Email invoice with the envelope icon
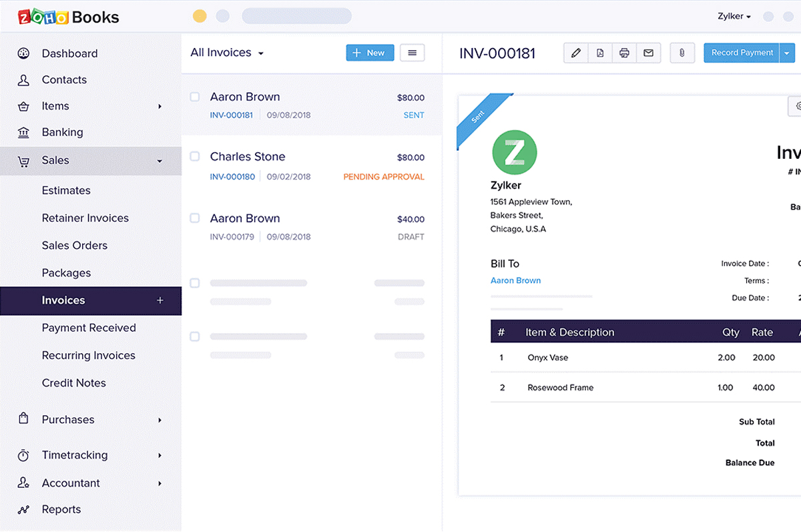 648,53
